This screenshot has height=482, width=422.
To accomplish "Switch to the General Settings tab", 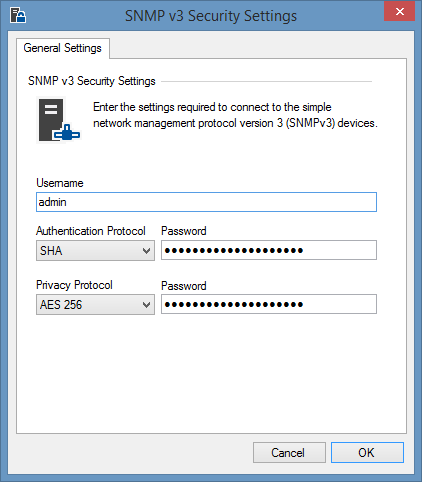I will [x=62, y=48].
